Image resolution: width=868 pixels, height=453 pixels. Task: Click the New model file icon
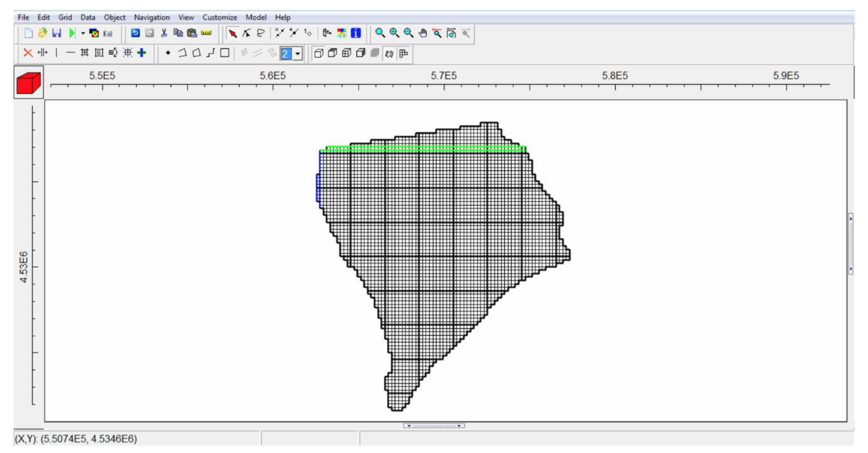(28, 33)
